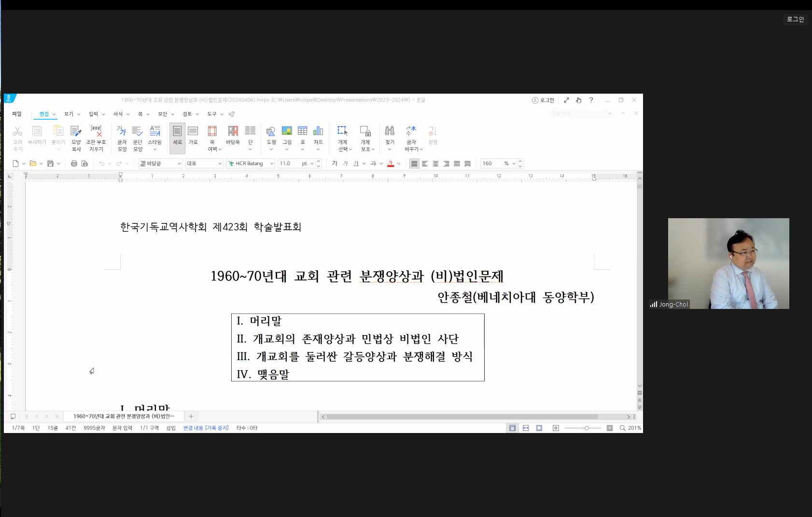This screenshot has height=517, width=812.
Task: Toggle underline 가 formatting
Action: click(x=356, y=164)
